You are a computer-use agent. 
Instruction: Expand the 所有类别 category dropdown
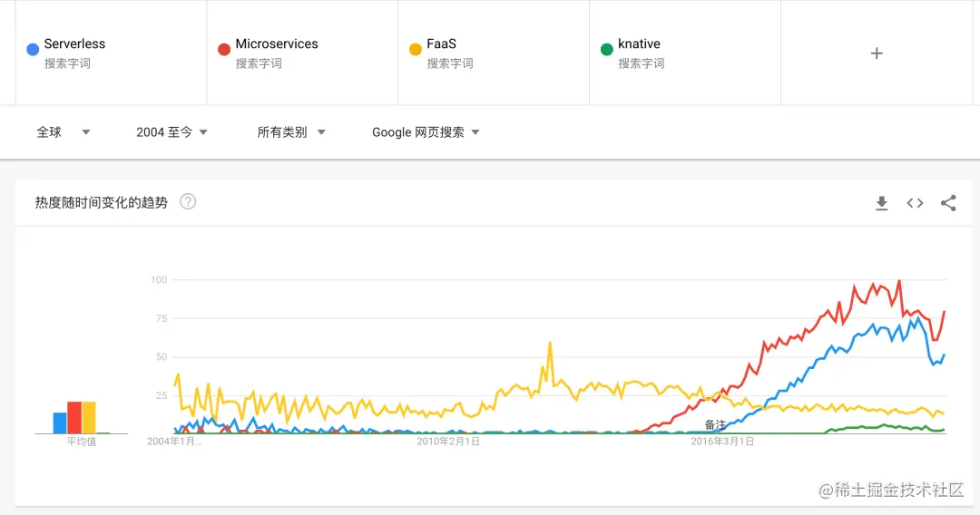tap(291, 131)
